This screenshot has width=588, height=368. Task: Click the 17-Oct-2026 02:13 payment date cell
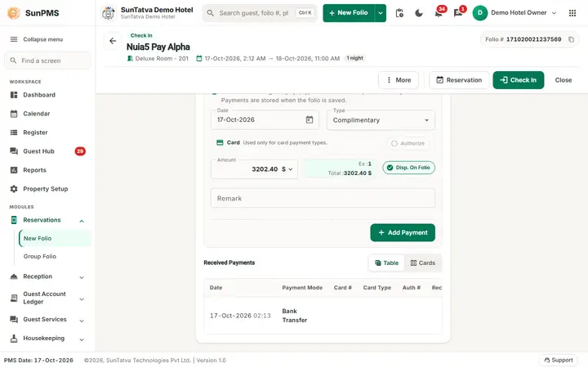[x=240, y=316]
